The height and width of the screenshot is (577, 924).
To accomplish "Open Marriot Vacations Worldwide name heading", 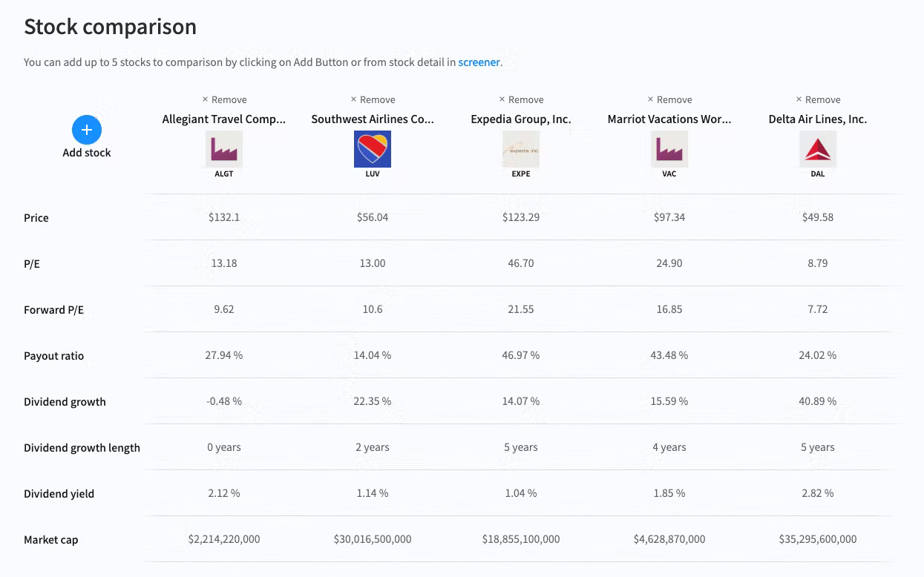I will click(x=669, y=119).
